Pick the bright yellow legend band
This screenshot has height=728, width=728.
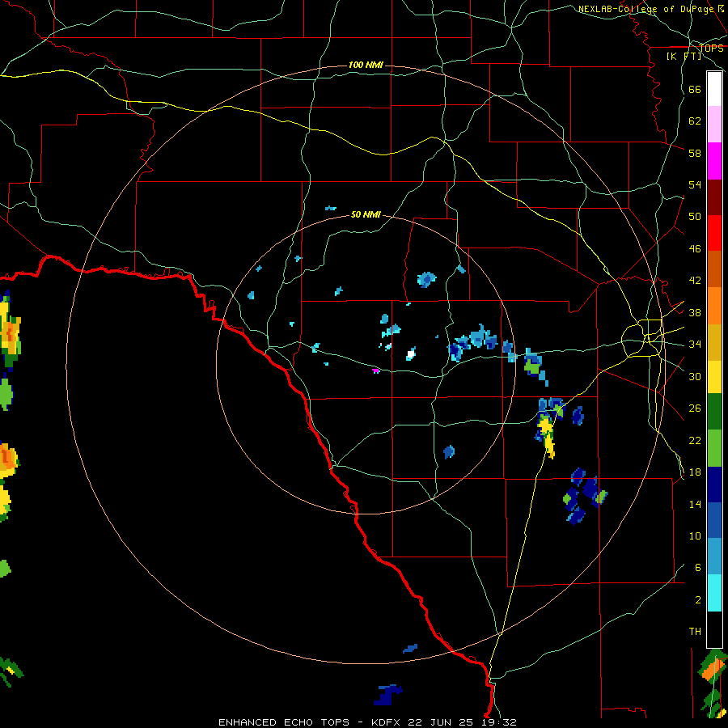click(714, 377)
